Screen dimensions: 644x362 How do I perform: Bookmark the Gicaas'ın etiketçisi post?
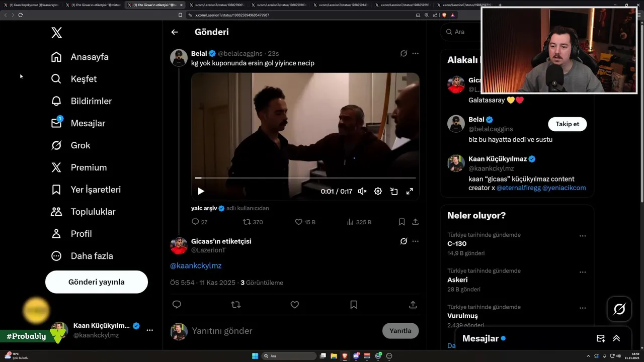click(354, 305)
